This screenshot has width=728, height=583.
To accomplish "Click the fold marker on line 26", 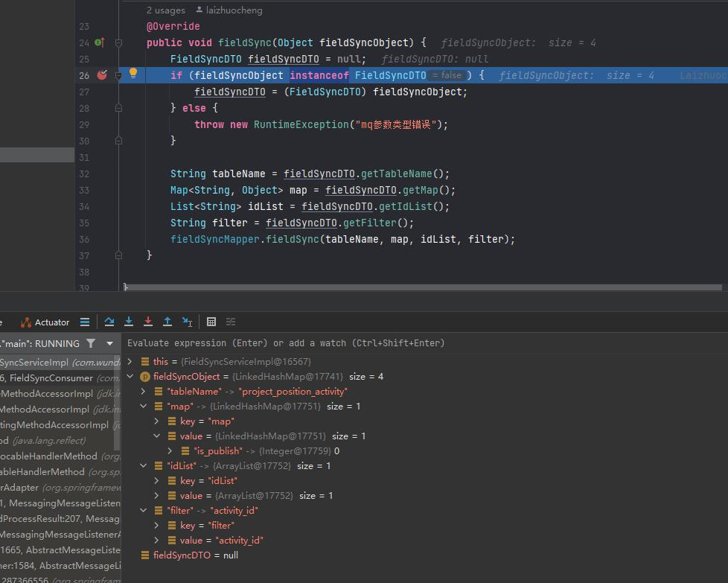I will click(118, 75).
